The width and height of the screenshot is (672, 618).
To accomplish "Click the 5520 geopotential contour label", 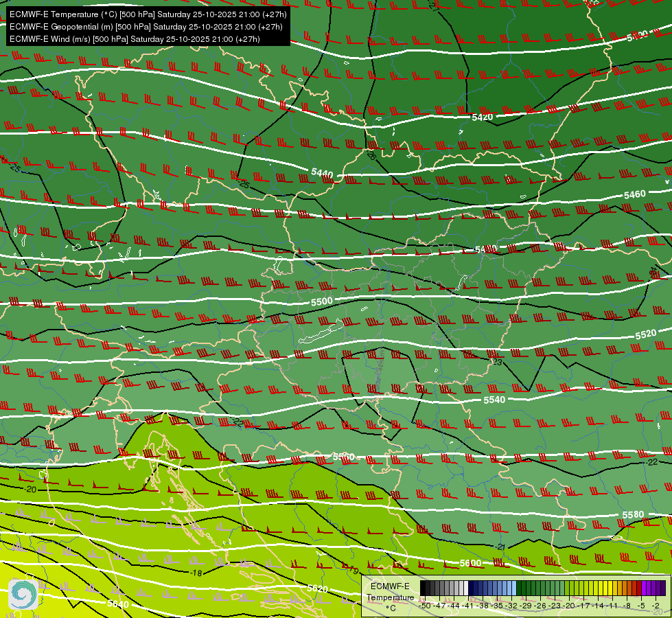I will (646, 334).
